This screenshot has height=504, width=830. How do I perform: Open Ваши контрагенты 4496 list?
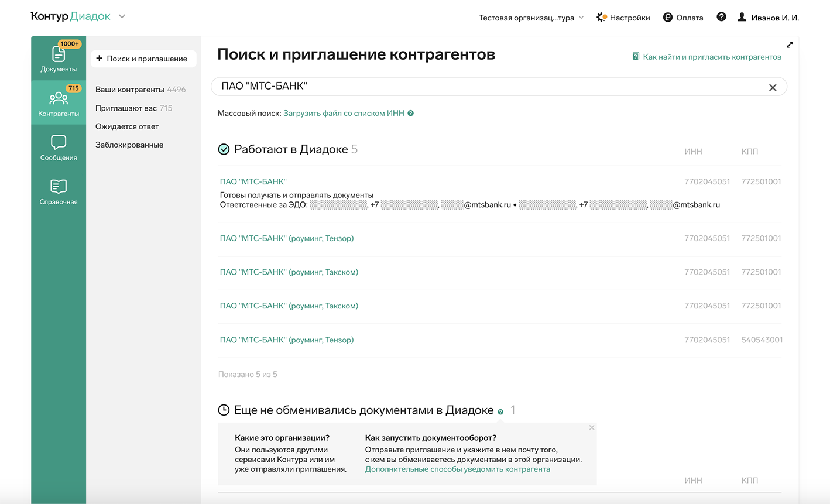pyautogui.click(x=140, y=90)
